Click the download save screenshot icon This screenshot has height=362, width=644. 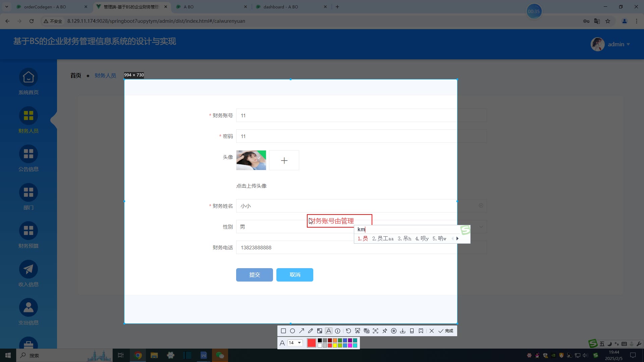tap(403, 331)
